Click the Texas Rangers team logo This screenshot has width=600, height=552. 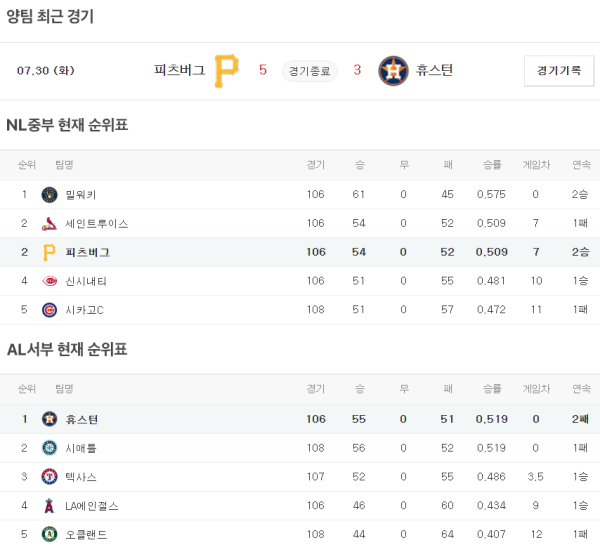[x=50, y=477]
